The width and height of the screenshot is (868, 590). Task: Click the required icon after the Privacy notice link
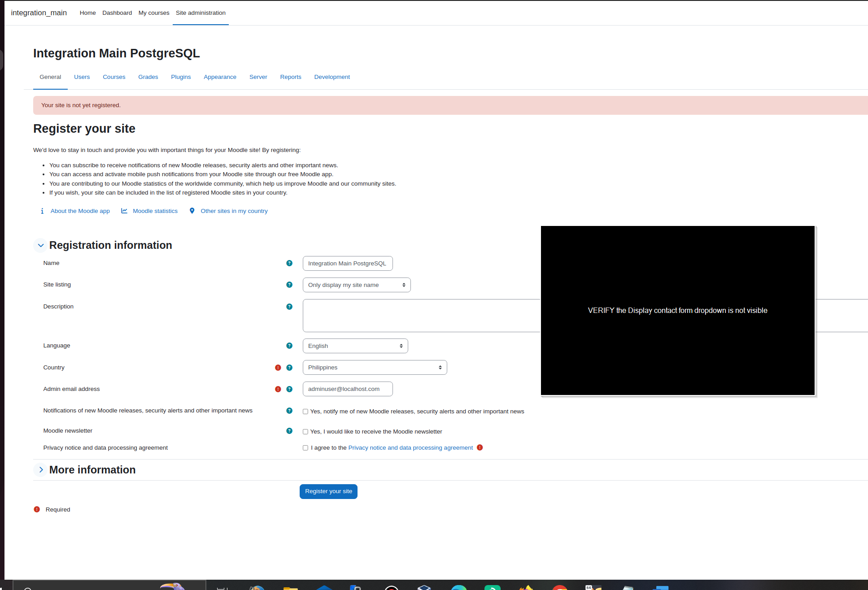pos(480,447)
